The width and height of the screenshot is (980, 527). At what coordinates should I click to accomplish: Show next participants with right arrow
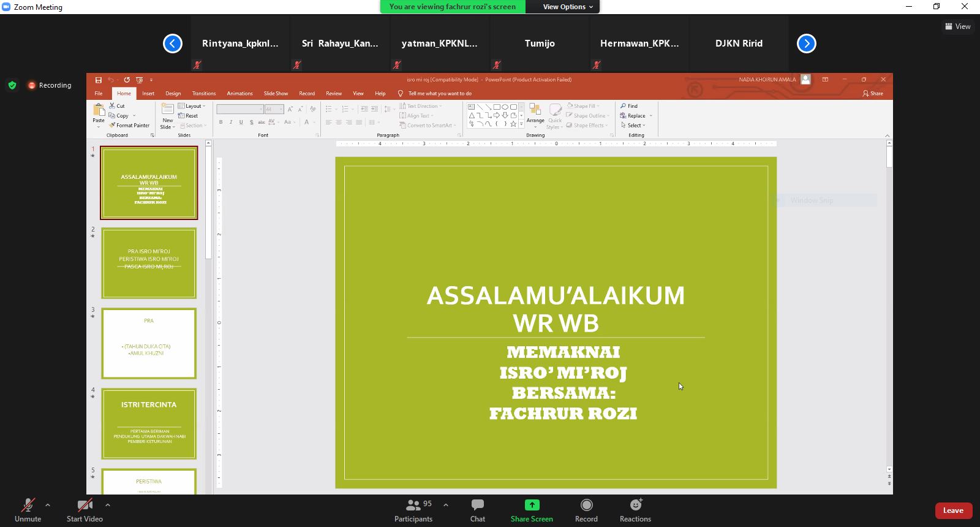(807, 44)
